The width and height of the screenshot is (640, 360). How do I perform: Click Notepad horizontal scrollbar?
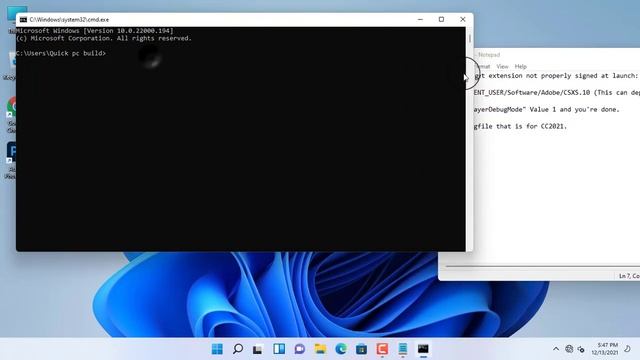point(542,266)
